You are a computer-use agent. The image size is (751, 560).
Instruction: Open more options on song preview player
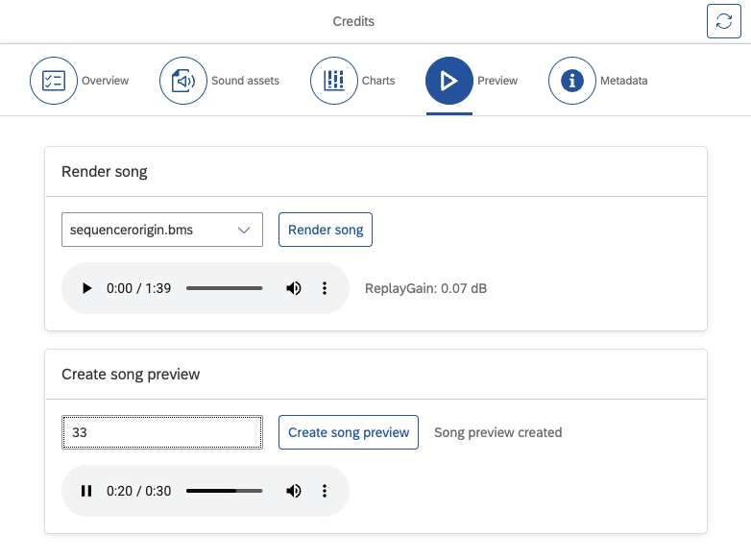tap(325, 491)
